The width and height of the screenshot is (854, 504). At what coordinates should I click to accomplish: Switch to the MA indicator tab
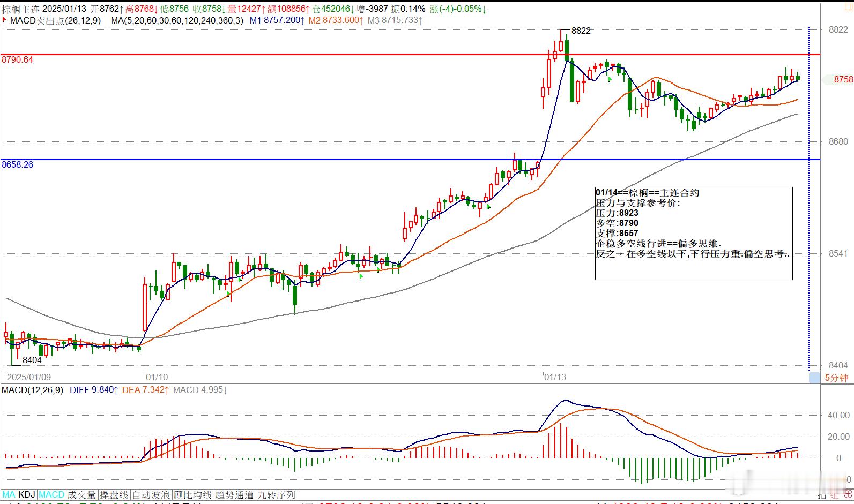[9, 494]
